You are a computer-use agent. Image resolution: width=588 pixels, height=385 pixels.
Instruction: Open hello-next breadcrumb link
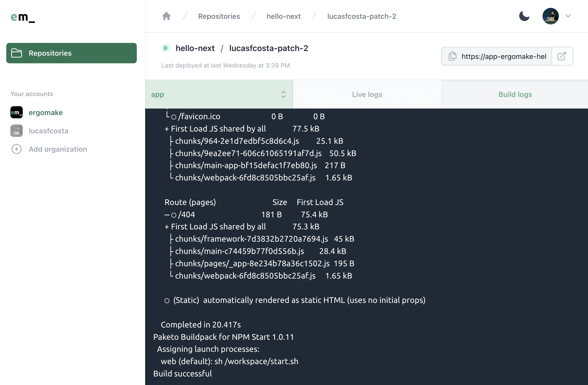283,16
